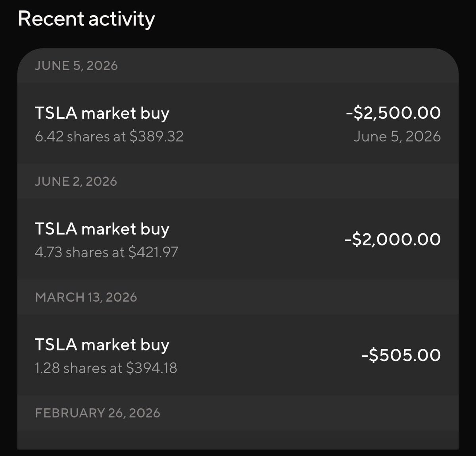Screen dimensions: 476x456
Task: Select the first 'TSLA market buy' title
Action: coord(102,114)
